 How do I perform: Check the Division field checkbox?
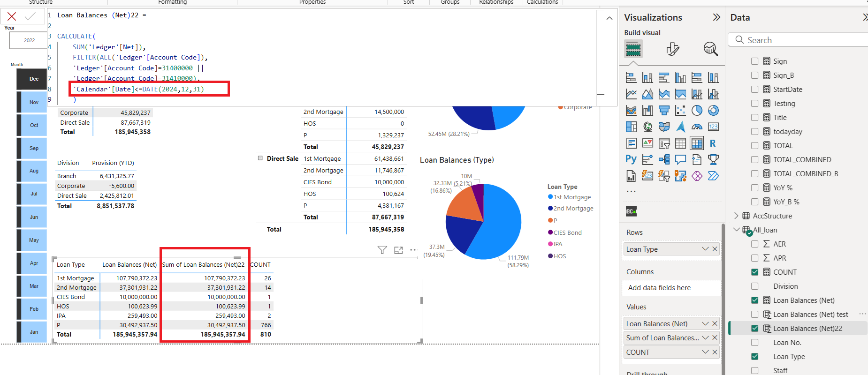pyautogui.click(x=754, y=286)
